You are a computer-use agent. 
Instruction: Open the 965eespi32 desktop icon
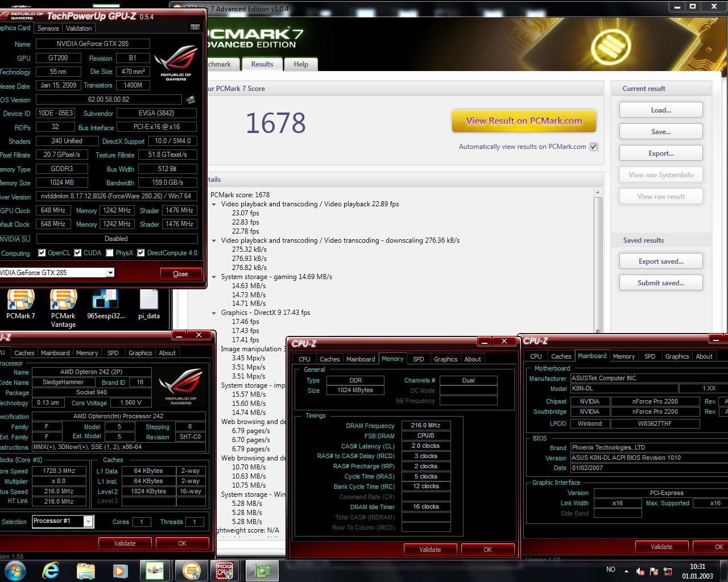106,304
